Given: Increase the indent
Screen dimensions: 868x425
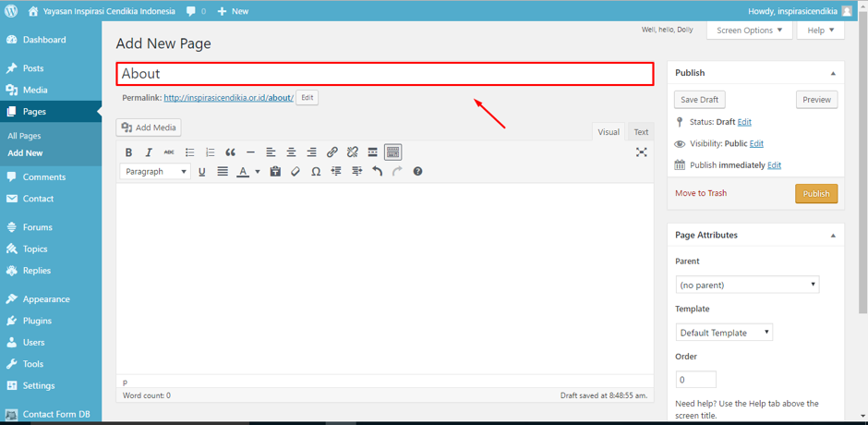Looking at the screenshot, I should (x=356, y=172).
